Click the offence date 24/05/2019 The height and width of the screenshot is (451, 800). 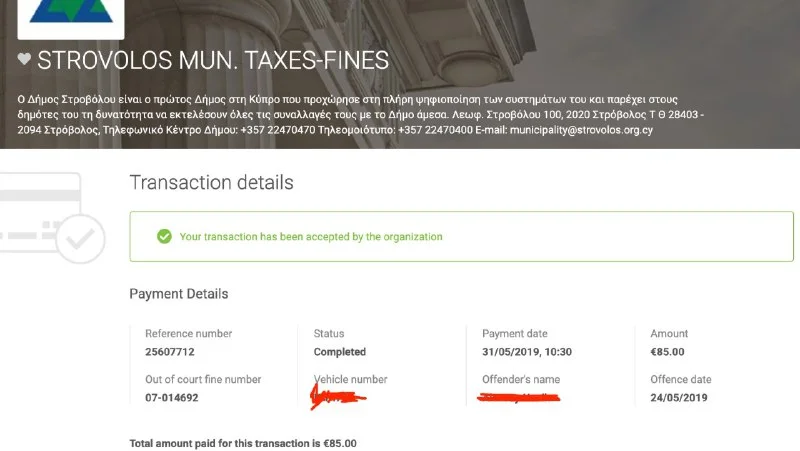pyautogui.click(x=679, y=398)
